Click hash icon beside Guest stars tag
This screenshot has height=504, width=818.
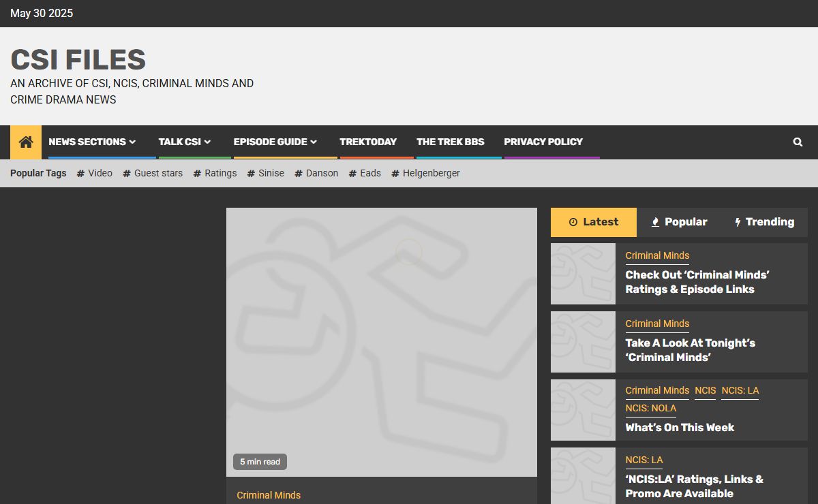click(x=127, y=174)
